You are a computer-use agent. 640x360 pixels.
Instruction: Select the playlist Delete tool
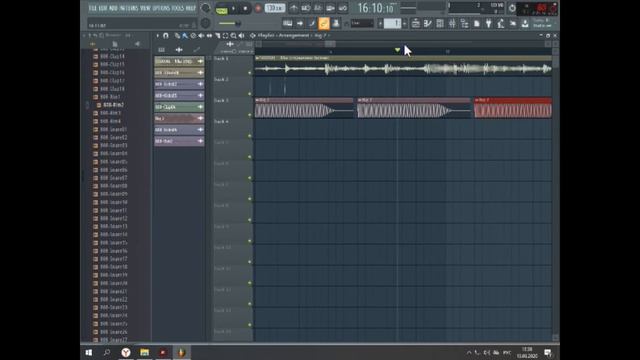[193, 36]
